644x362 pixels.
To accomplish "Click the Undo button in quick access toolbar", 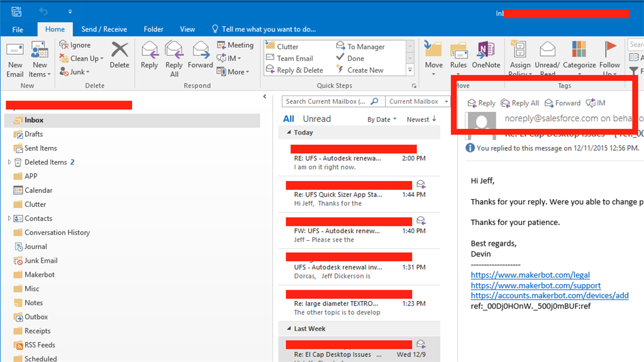I will pos(43,11).
